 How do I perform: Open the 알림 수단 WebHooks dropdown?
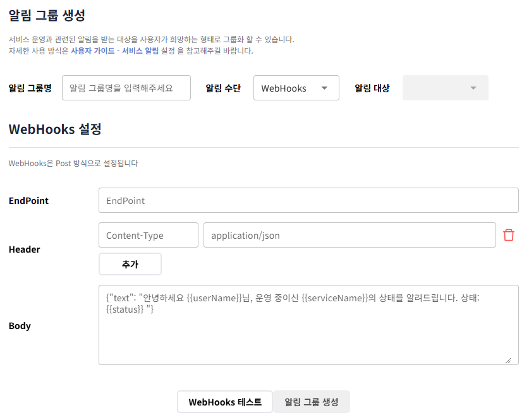click(x=296, y=88)
